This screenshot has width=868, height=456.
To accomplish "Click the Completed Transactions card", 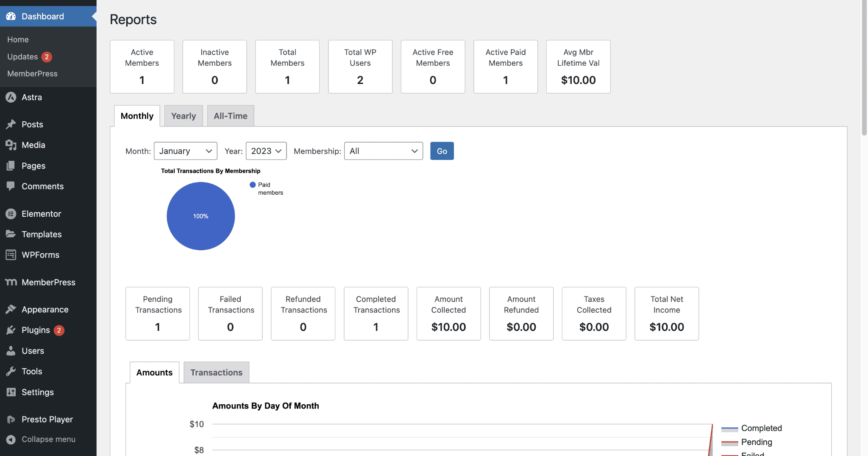I will click(x=376, y=313).
